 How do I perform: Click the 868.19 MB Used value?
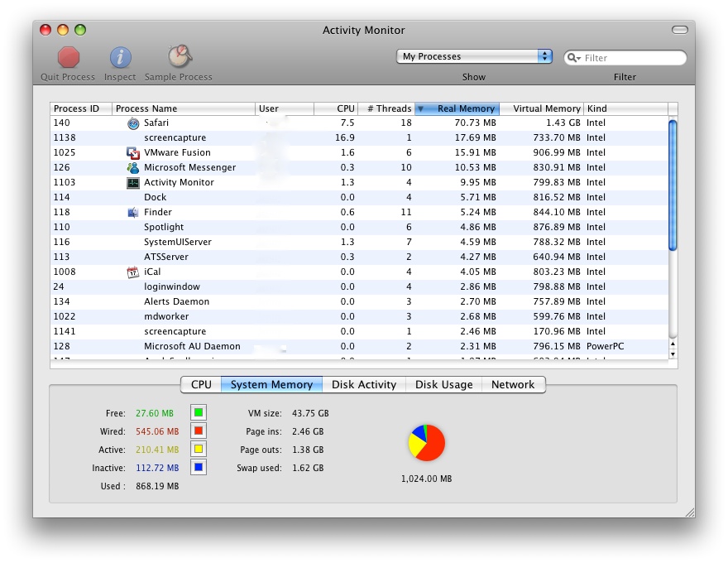157,486
